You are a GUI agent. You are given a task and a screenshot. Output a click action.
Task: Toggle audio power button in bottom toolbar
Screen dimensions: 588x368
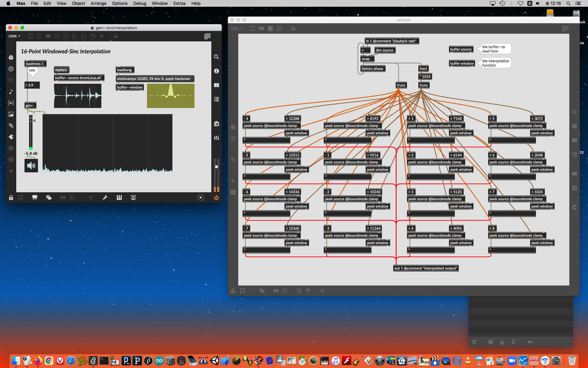click(216, 197)
